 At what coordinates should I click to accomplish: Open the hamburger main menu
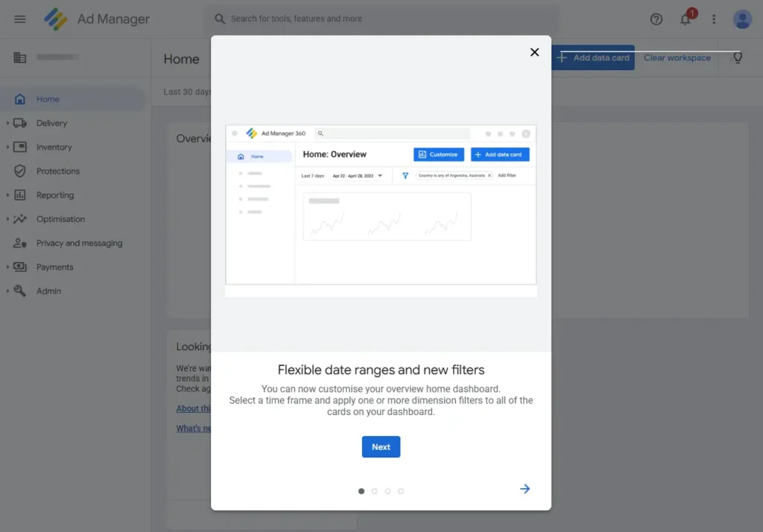click(x=19, y=19)
